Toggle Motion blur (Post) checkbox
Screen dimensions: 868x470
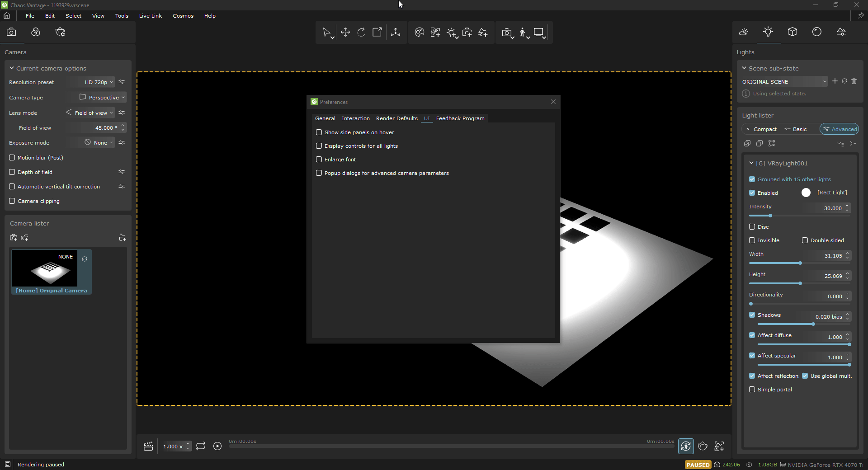[12, 158]
